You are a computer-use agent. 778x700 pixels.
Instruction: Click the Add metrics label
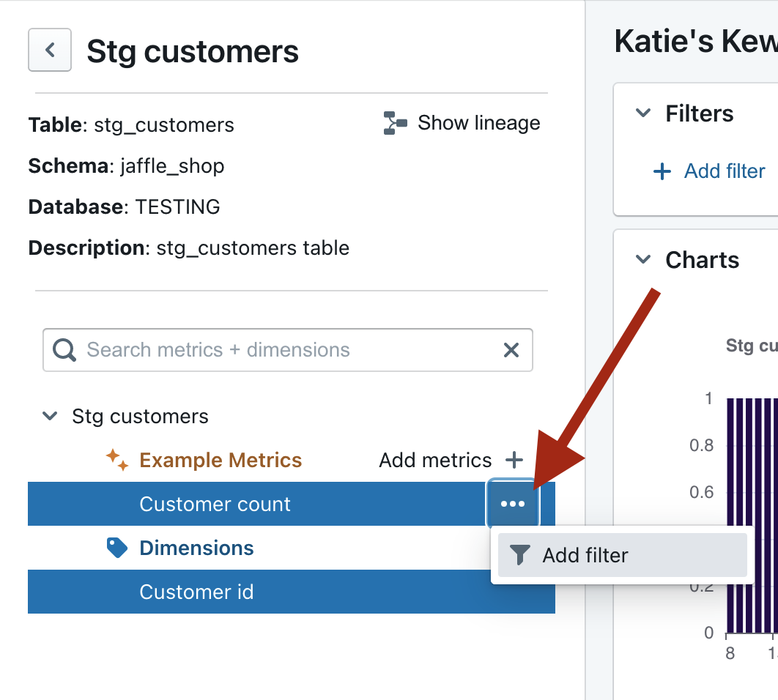435,460
